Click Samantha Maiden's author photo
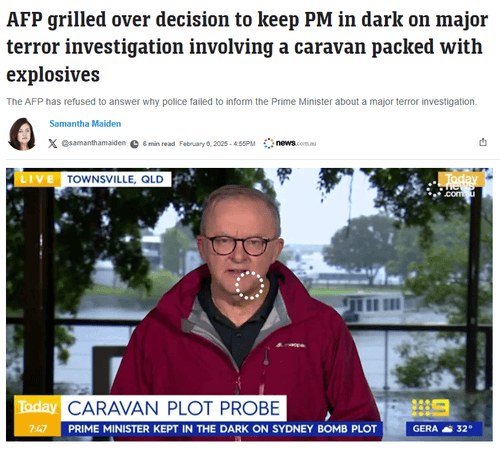The height and width of the screenshot is (454, 500). (22, 134)
